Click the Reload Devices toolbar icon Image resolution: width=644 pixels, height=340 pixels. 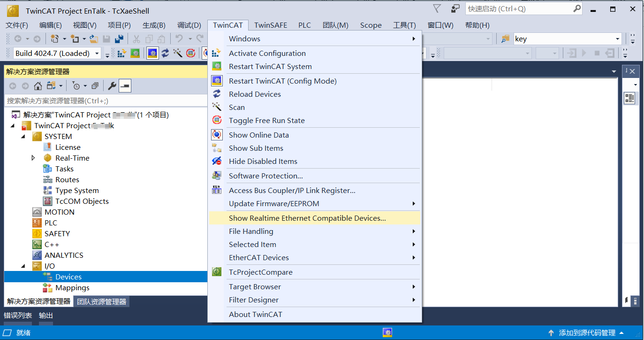pyautogui.click(x=165, y=54)
